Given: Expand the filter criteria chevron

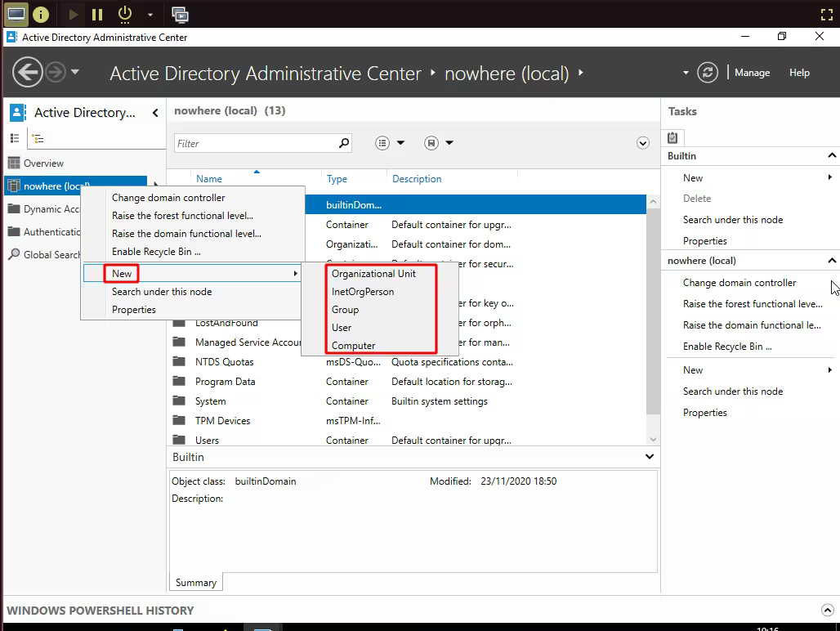Looking at the screenshot, I should (643, 143).
